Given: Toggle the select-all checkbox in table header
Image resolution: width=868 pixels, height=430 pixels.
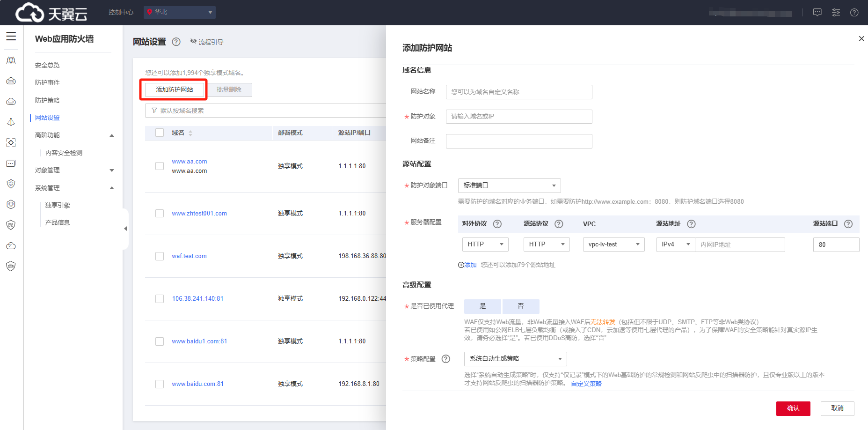Looking at the screenshot, I should click(x=160, y=133).
